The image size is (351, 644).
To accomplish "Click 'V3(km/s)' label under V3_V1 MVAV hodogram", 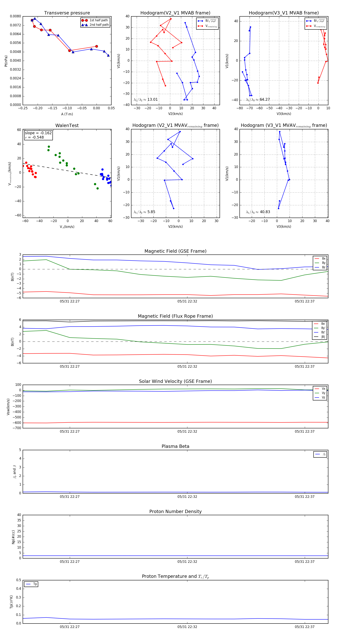I will click(284, 227).
